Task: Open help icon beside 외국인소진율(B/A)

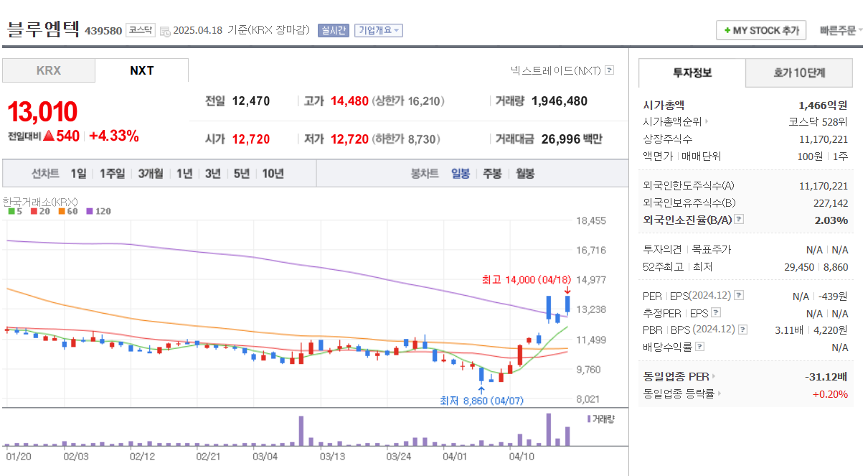Action: click(739, 220)
